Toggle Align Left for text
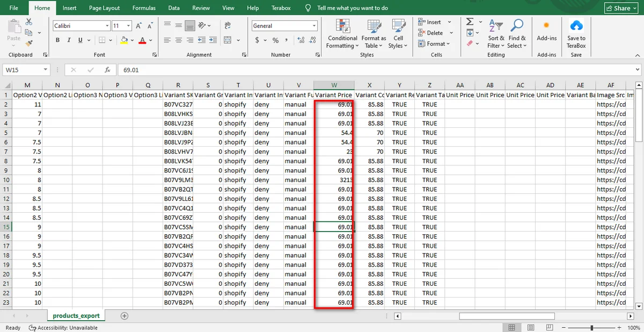The image size is (644, 332). tap(167, 40)
